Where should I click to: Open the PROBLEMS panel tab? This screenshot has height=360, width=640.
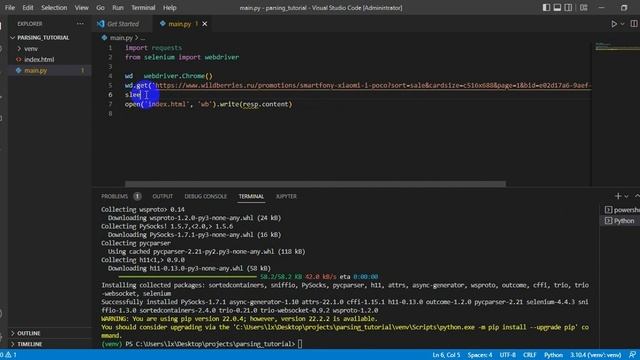[114, 196]
